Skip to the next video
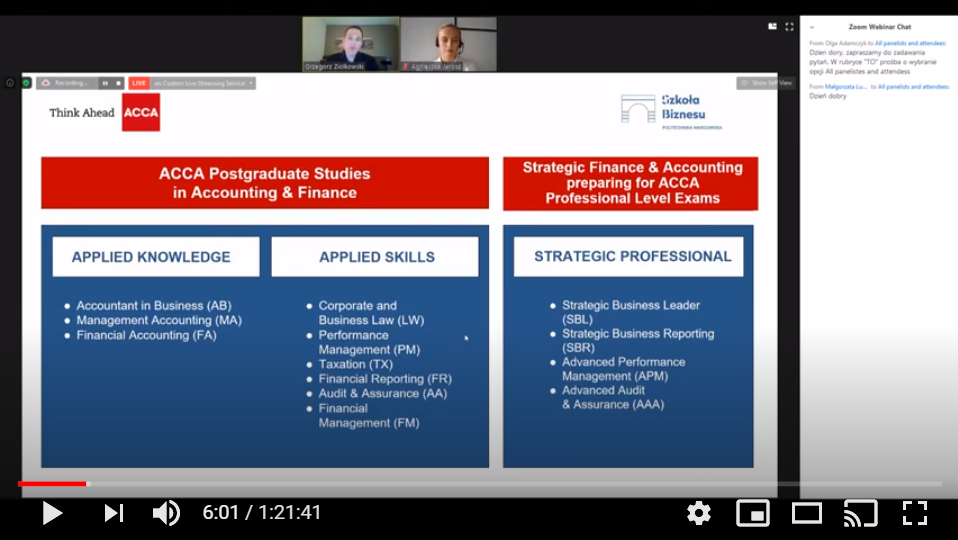This screenshot has height=540, width=958. [x=114, y=513]
